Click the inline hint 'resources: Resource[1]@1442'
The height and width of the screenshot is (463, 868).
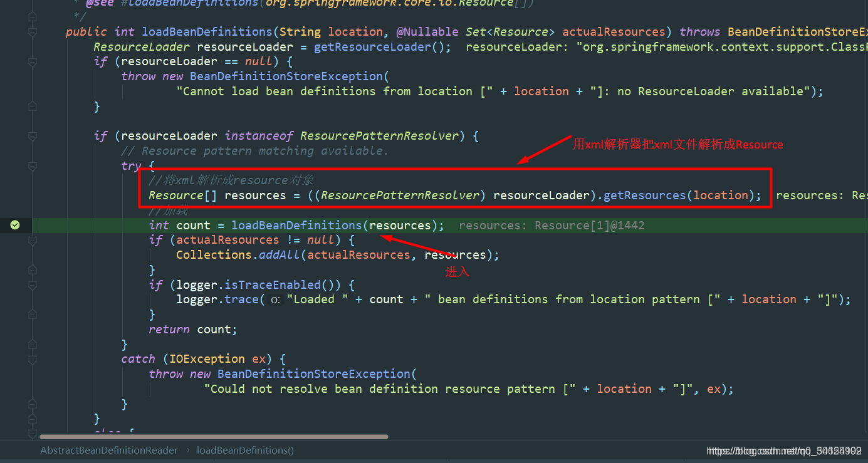(x=552, y=226)
